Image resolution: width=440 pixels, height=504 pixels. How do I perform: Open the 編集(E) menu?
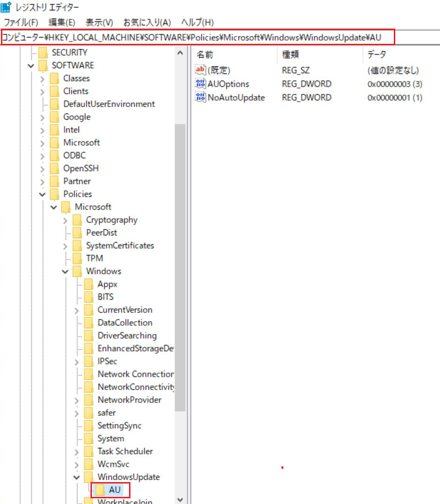62,22
